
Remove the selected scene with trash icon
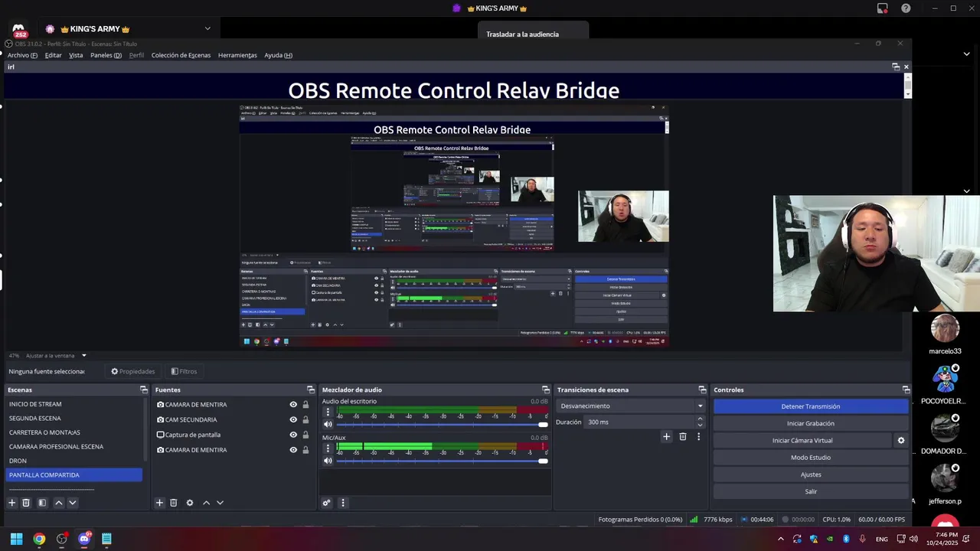(26, 503)
